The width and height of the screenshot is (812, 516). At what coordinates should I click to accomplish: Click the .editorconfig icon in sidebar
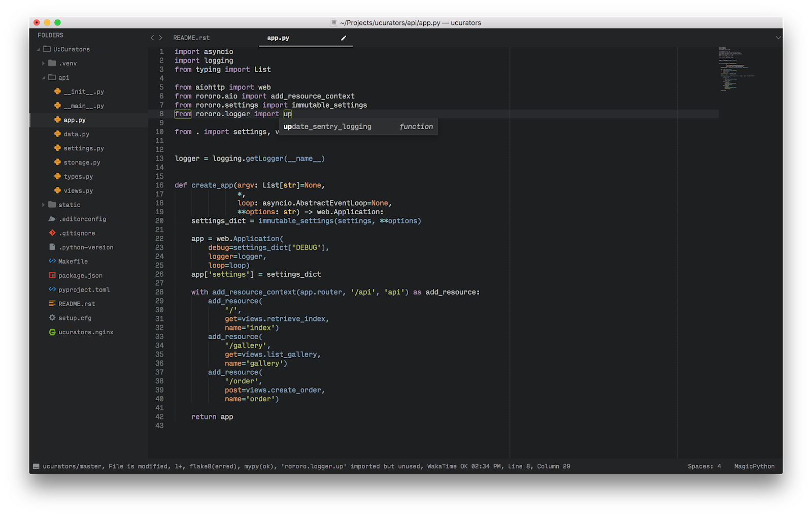tap(52, 219)
